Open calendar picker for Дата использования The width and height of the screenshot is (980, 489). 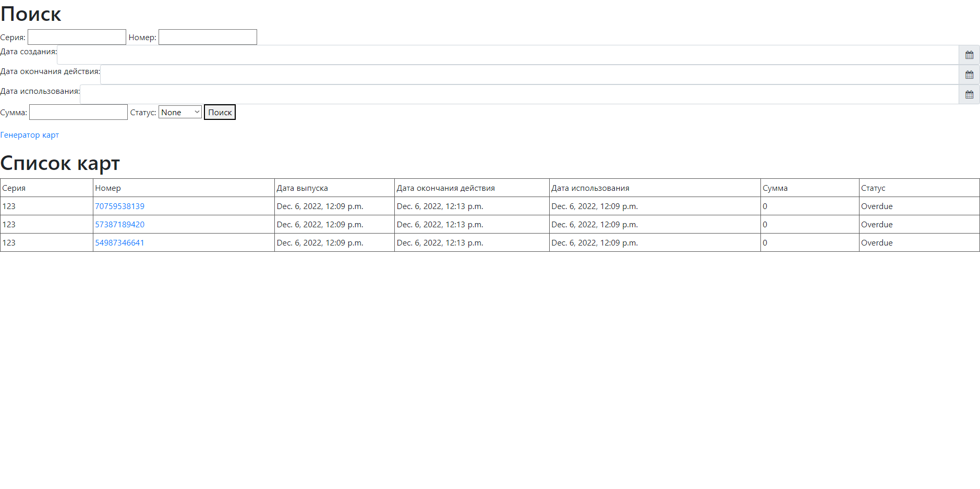[x=969, y=94]
